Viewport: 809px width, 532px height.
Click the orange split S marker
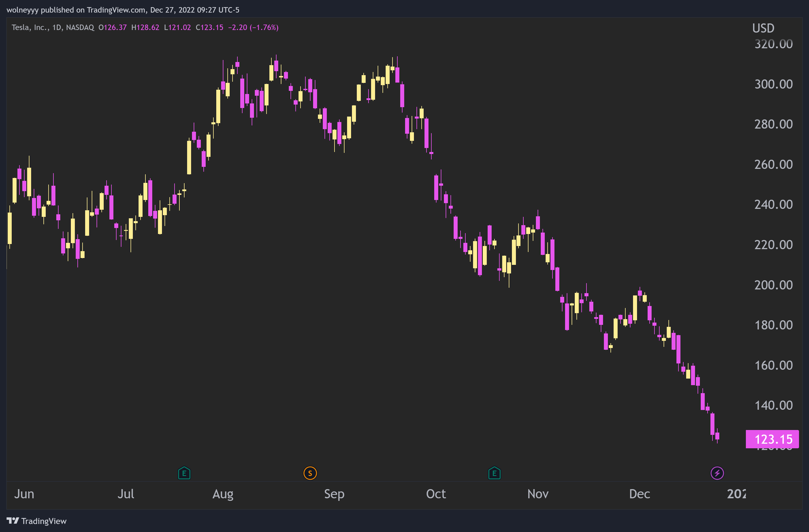point(310,473)
